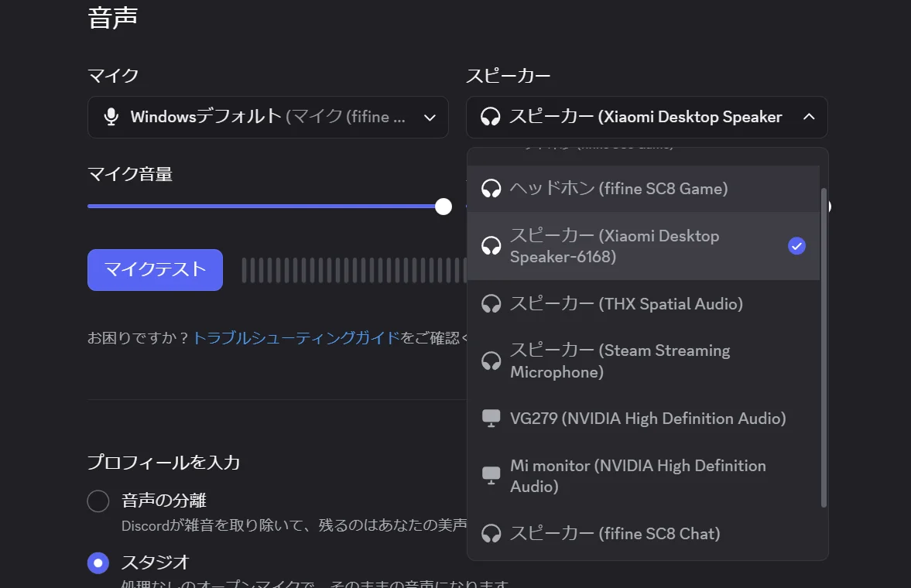
Task: Click the マイク音量 slider handle
Action: pyautogui.click(x=444, y=207)
